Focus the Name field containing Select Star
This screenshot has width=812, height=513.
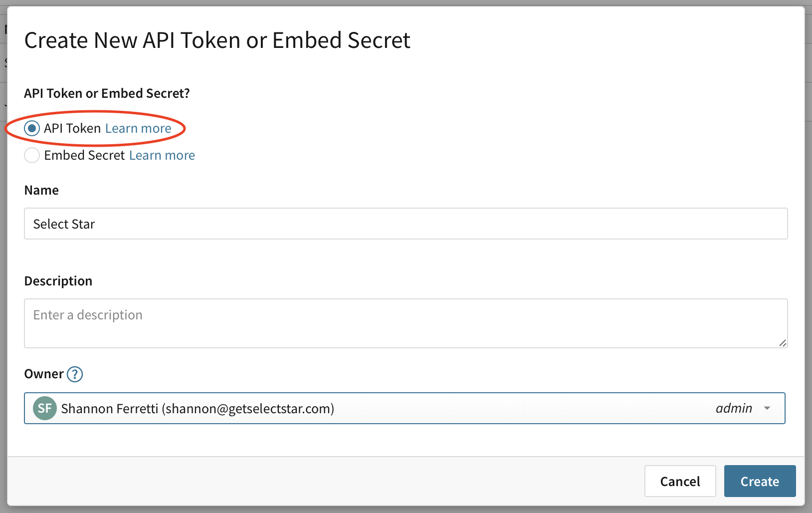(405, 224)
